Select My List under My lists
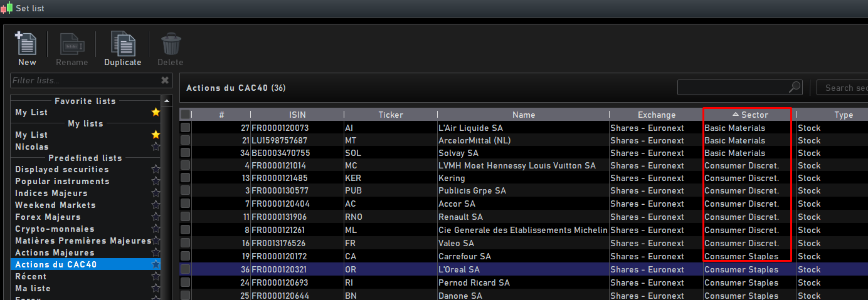The height and width of the screenshot is (300, 868). (x=31, y=135)
